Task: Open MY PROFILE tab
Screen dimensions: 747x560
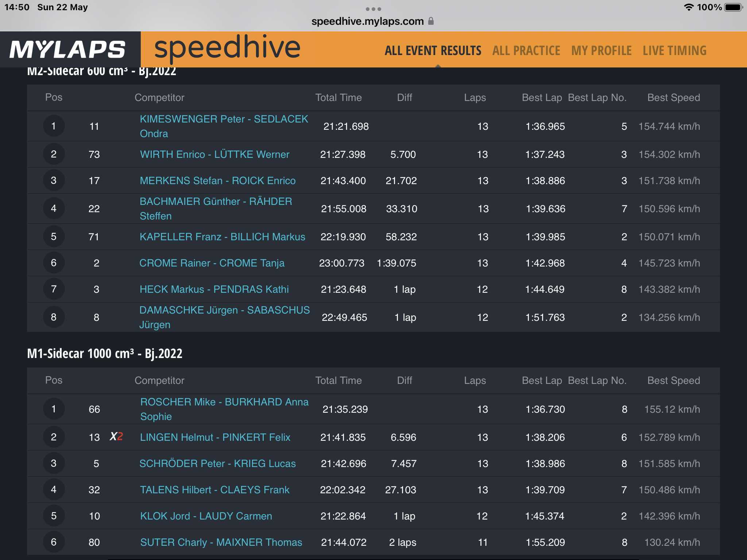Action: point(601,51)
